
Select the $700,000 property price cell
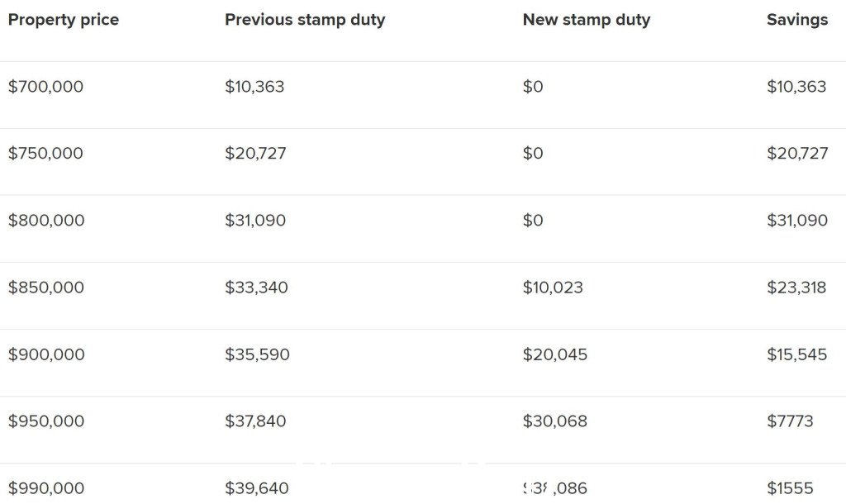point(46,86)
